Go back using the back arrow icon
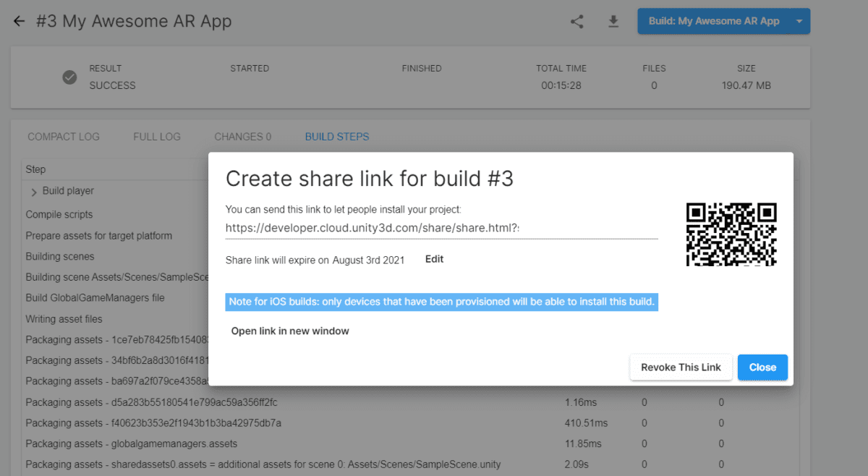868x476 pixels. point(17,21)
